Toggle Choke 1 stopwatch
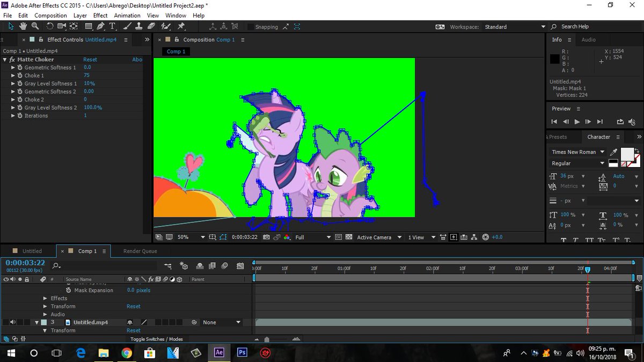Screen dimensions: 644x362 pos(20,76)
